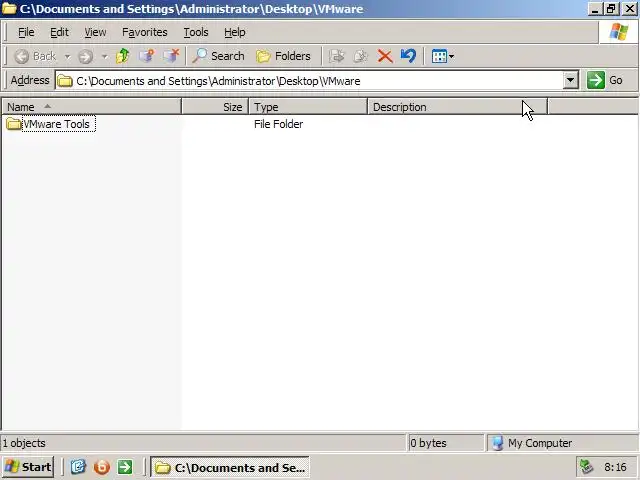Screen dimensions: 640x480
Task: Open the Forward history dropdown arrow
Action: [105, 56]
